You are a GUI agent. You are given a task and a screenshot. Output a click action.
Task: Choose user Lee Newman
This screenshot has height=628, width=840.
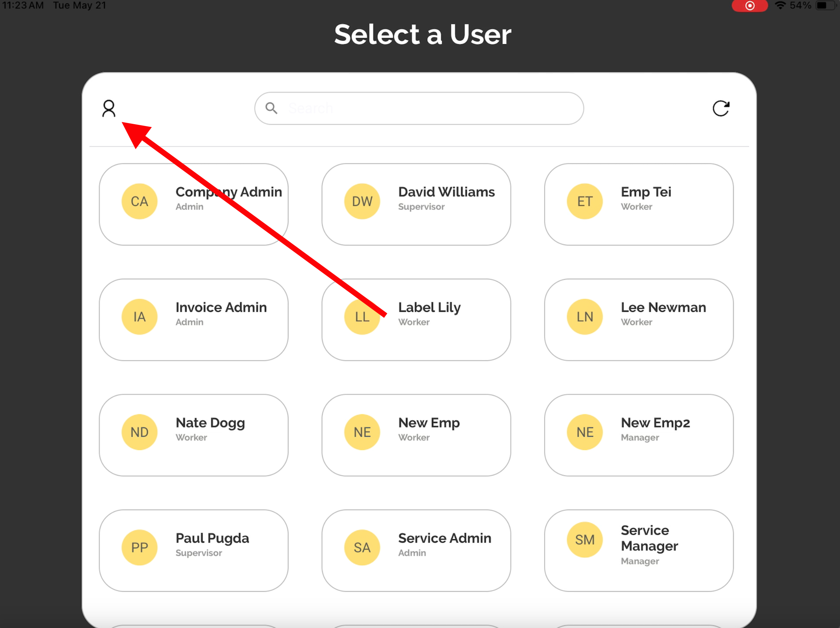point(639,320)
